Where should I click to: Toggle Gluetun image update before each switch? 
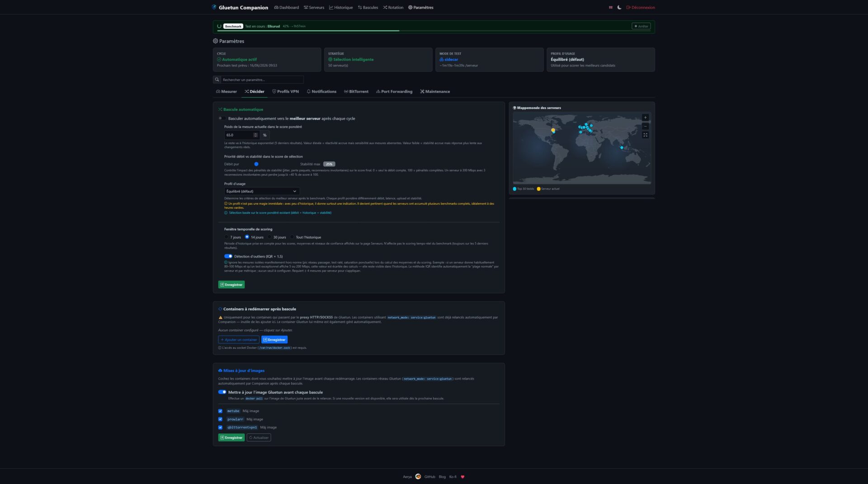pyautogui.click(x=222, y=392)
